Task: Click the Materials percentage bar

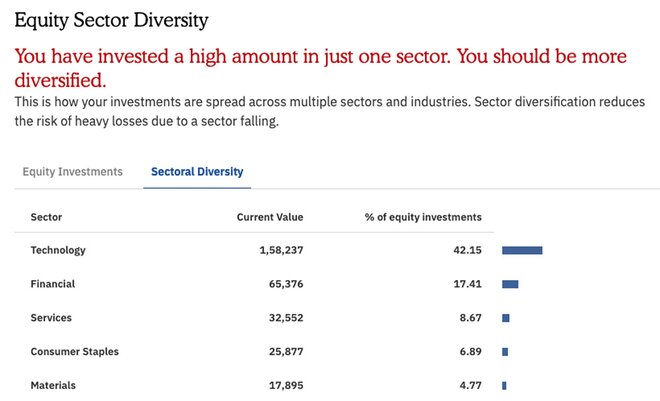Action: [504, 385]
